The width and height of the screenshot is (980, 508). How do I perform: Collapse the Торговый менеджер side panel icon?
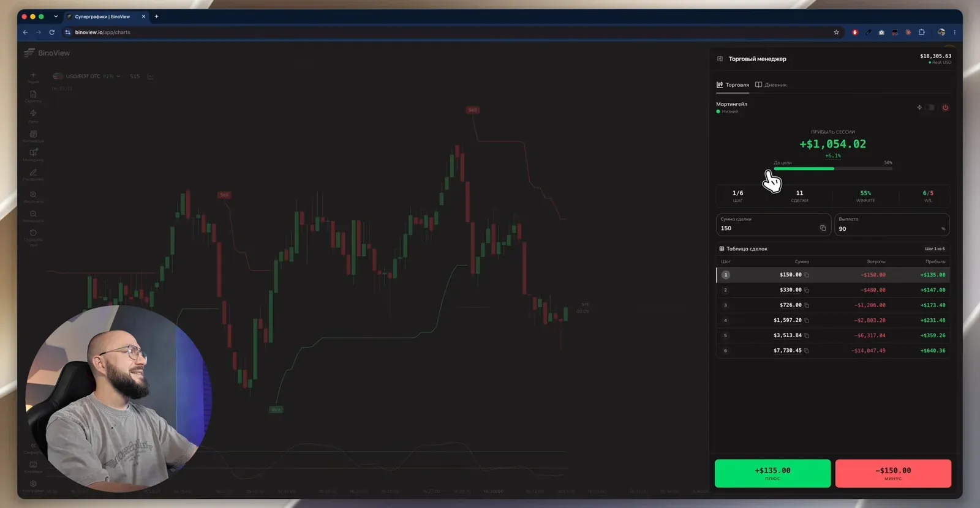tap(720, 59)
